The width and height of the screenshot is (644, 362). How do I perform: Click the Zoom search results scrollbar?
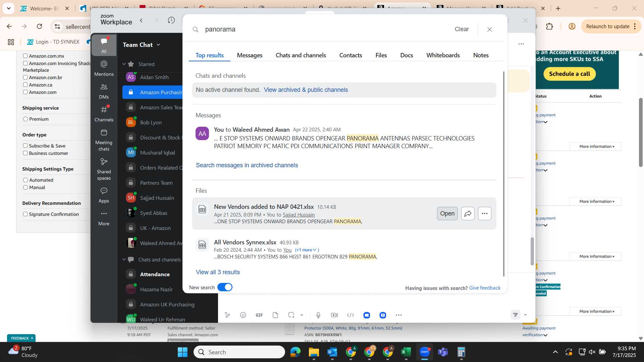pos(503,174)
